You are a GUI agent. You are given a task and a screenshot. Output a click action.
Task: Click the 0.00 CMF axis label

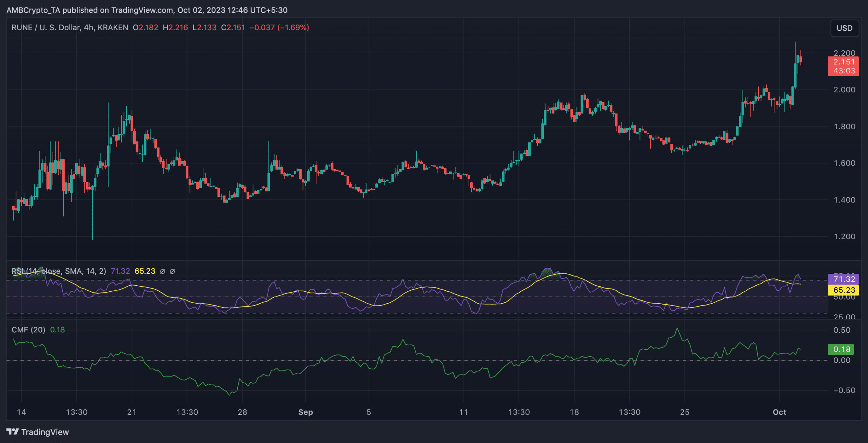[x=842, y=360]
